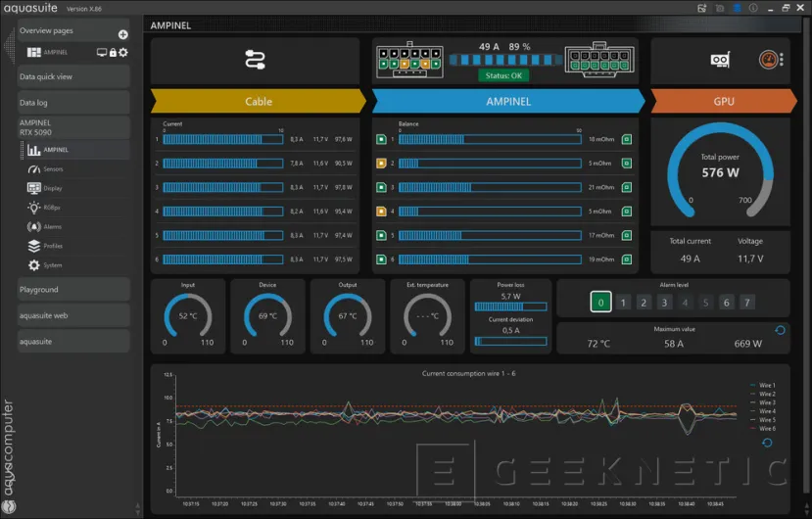The height and width of the screenshot is (519, 812).
Task: Expand the Data quick view section
Action: click(73, 76)
